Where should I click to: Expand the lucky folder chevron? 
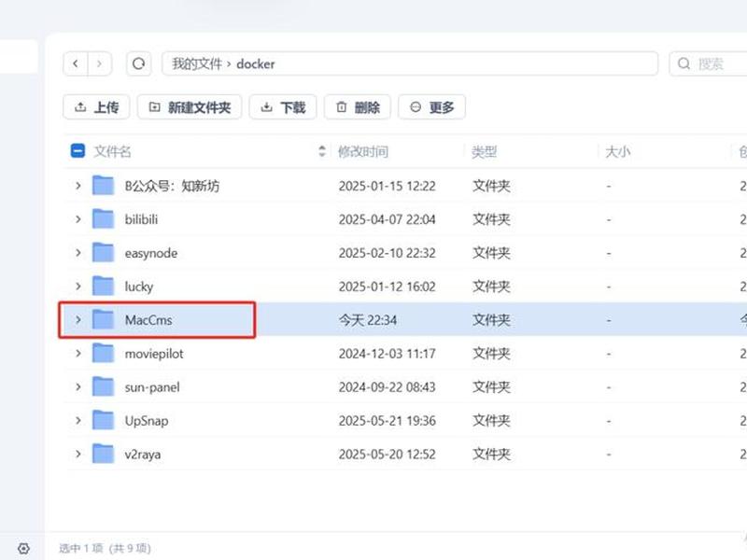coord(78,287)
